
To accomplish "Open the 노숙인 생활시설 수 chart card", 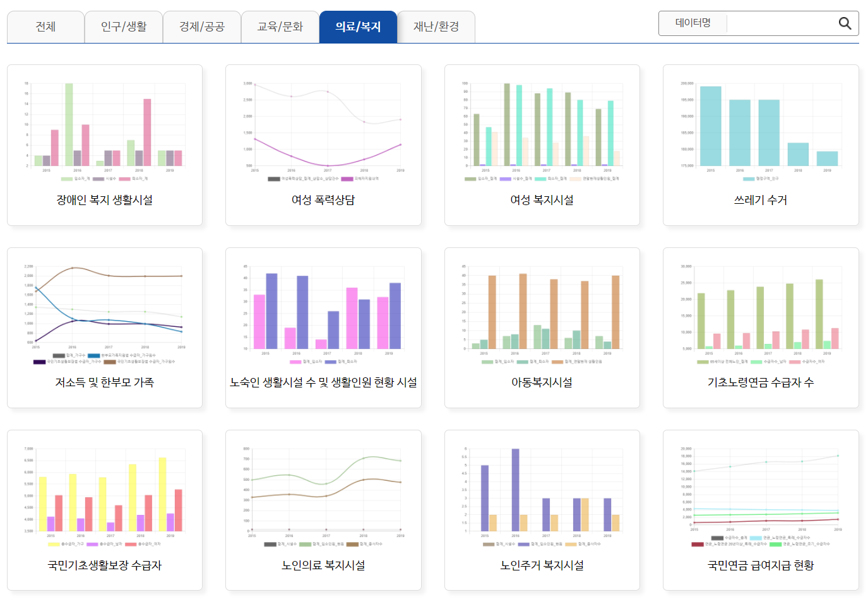I will click(x=323, y=328).
